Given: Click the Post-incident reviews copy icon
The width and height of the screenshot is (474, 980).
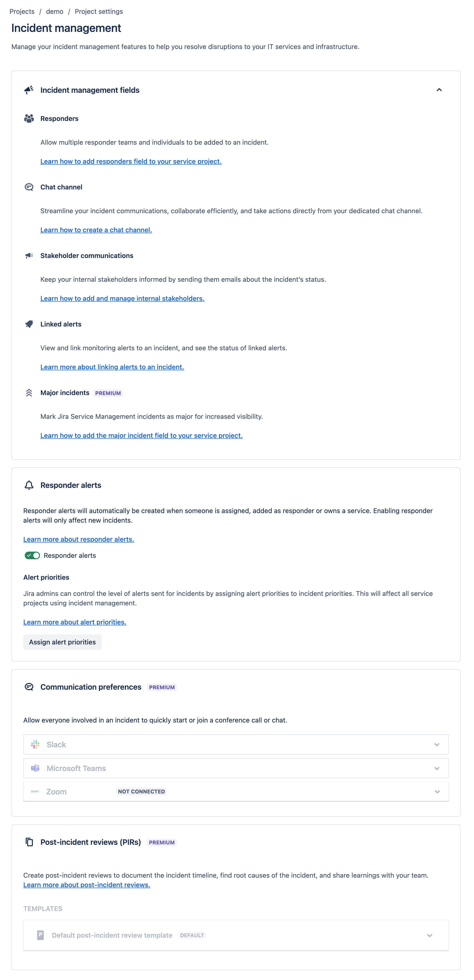Looking at the screenshot, I should click(29, 842).
